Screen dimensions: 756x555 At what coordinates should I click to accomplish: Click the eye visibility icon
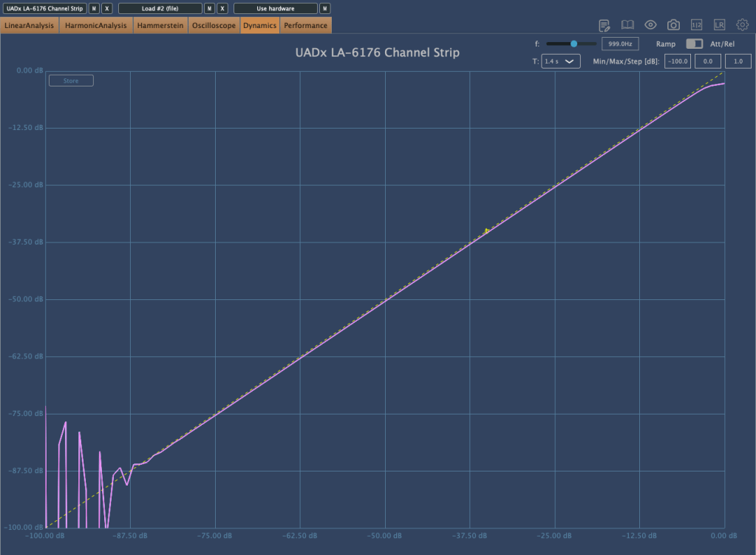650,25
